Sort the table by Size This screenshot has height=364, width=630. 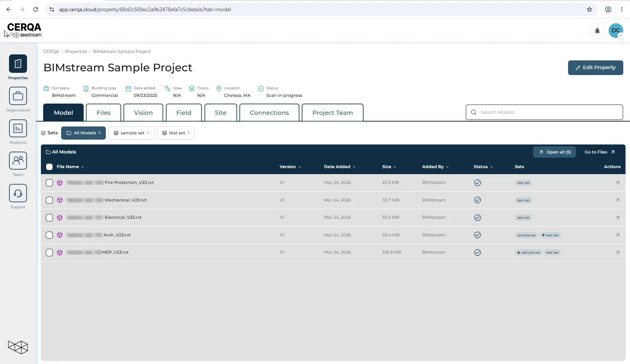click(389, 167)
